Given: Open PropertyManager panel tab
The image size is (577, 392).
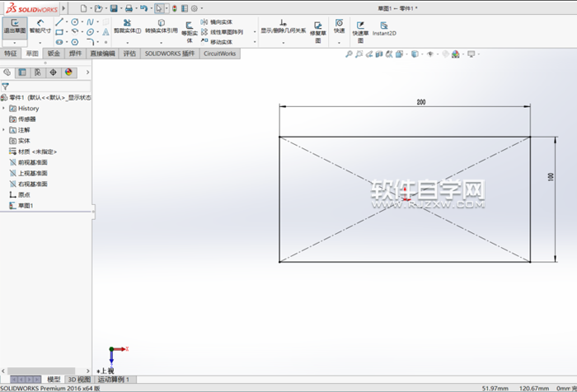Looking at the screenshot, I should pos(22,72).
